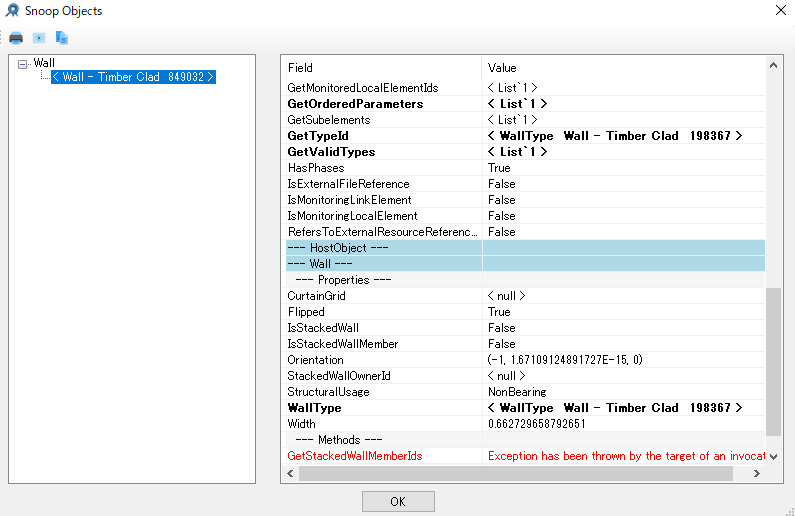Select the IsStackedWallMember field
This screenshot has height=516, width=795.
(343, 344)
